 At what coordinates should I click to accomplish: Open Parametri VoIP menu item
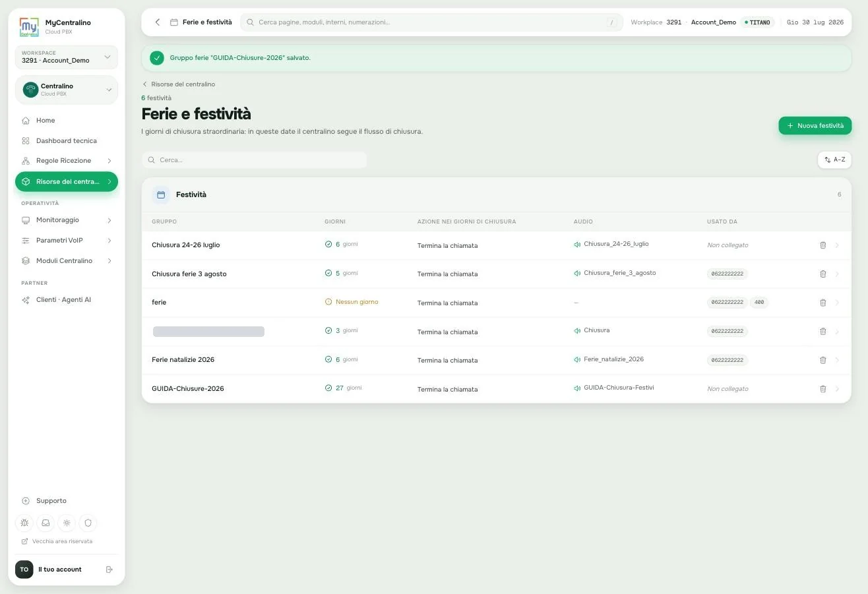66,241
